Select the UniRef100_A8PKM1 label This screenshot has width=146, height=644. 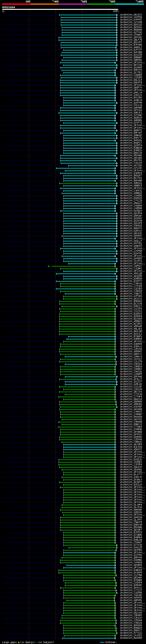131,600
